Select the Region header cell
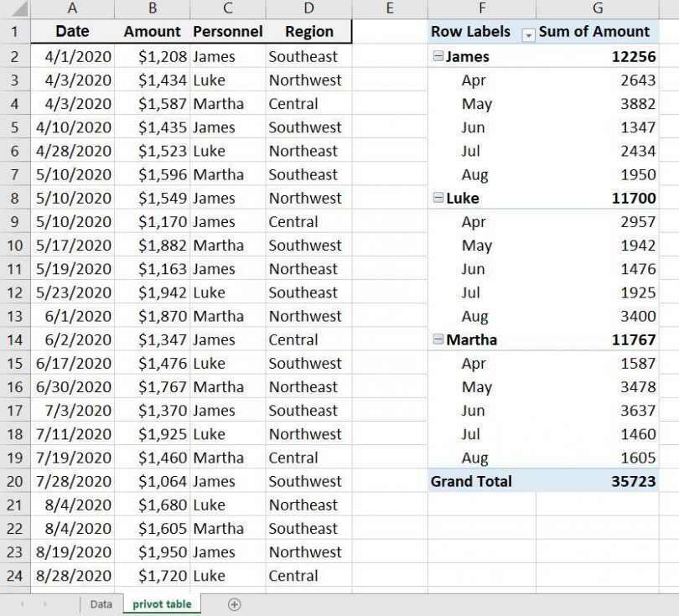Image resolution: width=679 pixels, height=616 pixels. click(308, 31)
